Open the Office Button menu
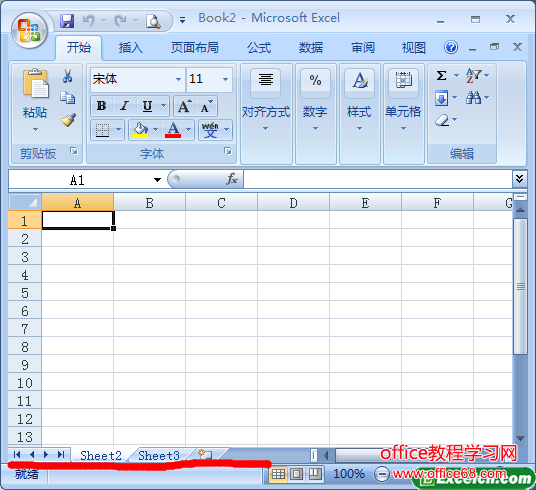The image size is (536, 490). click(x=29, y=30)
